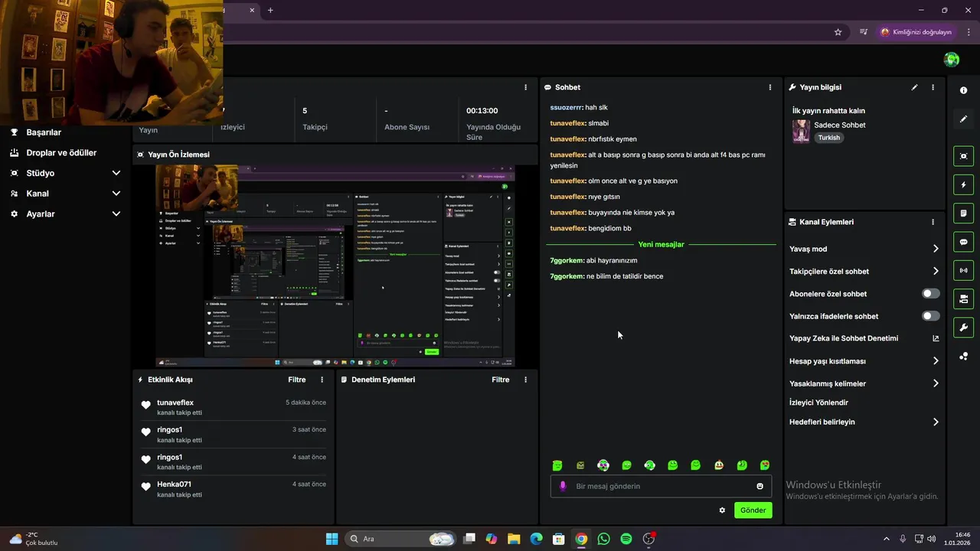Viewport: 980px width, 551px height.
Task: Open the info icon in the right sidebar
Action: 963,90
